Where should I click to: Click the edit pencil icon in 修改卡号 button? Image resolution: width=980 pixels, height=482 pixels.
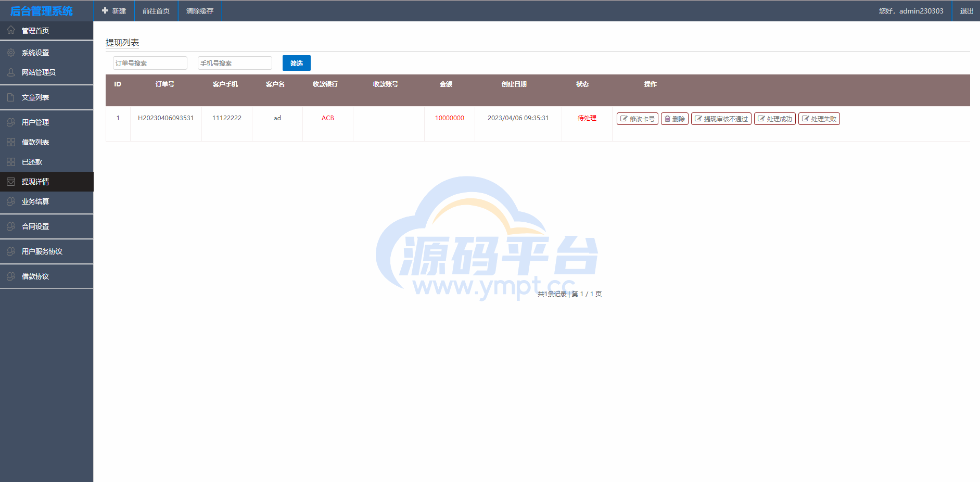(x=624, y=119)
